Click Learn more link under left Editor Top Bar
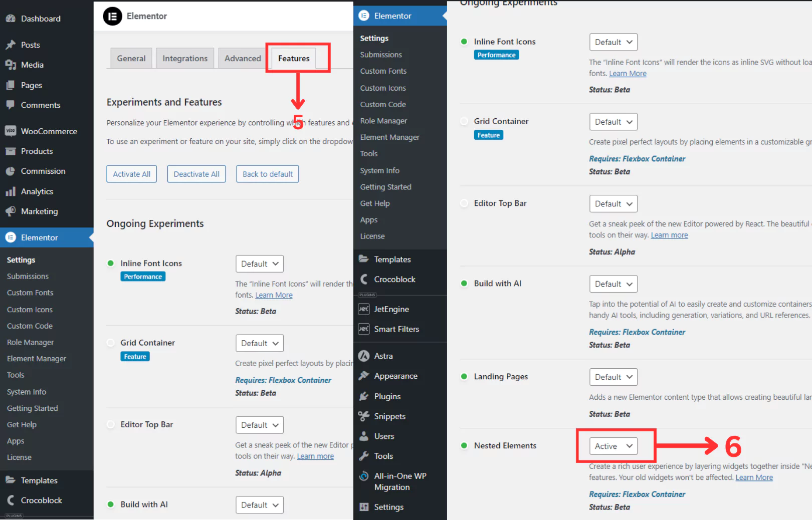Image resolution: width=812 pixels, height=520 pixels. (315, 456)
